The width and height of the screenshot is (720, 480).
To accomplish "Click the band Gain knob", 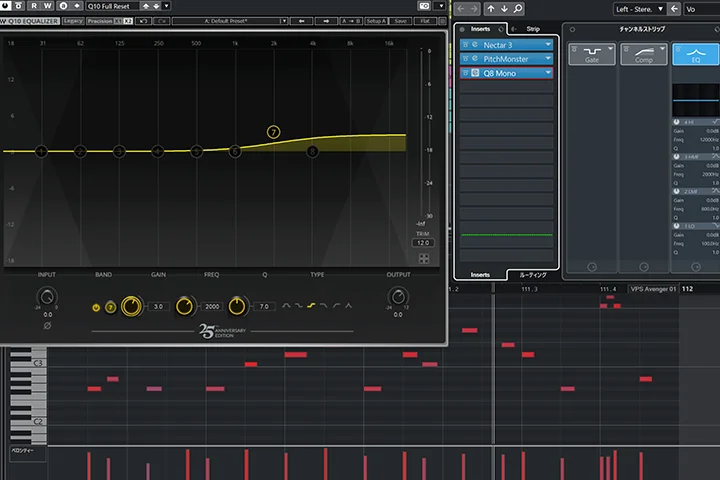I will tap(131, 306).
